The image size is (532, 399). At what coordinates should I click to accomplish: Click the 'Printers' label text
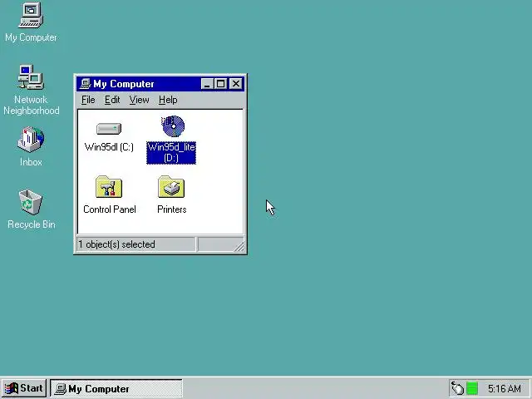click(172, 209)
